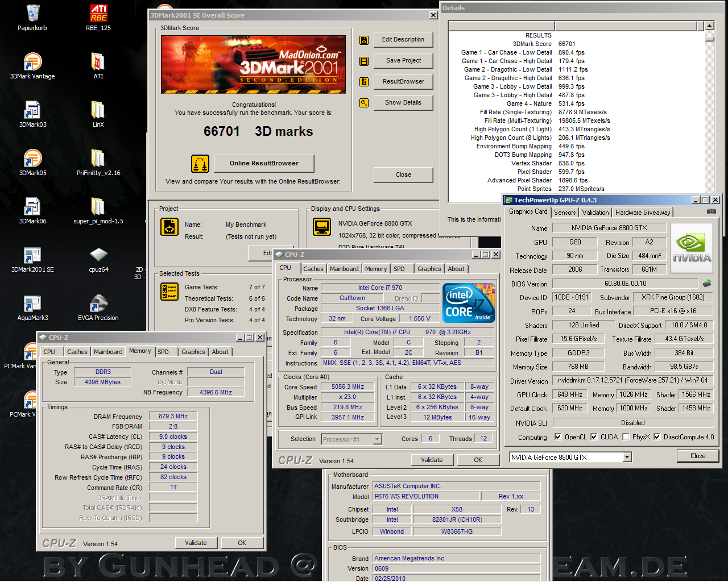The width and height of the screenshot is (728, 582).
Task: Launch 3DMark2001 SE desktop shortcut
Action: [x=32, y=259]
